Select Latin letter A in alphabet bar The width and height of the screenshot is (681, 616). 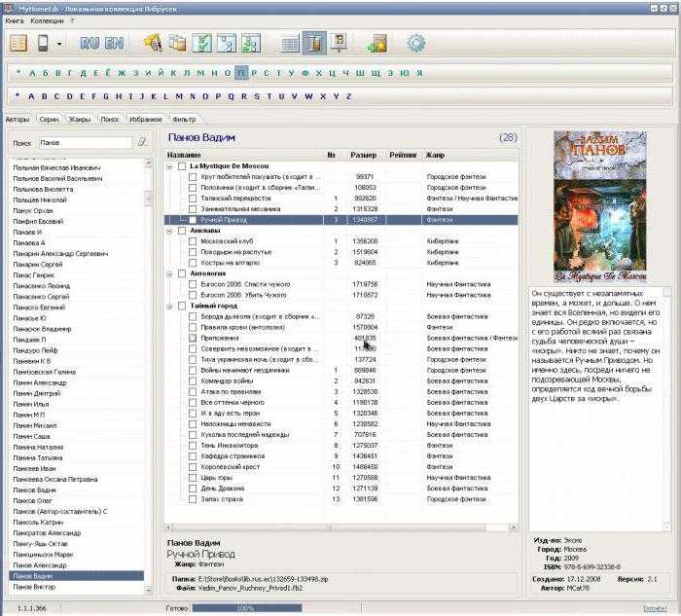coord(31,96)
